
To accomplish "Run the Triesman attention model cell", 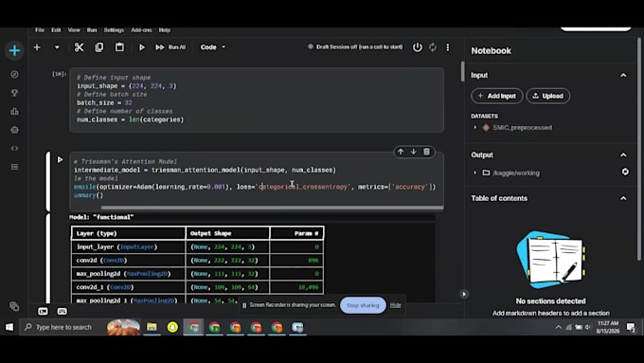I will coord(60,159).
